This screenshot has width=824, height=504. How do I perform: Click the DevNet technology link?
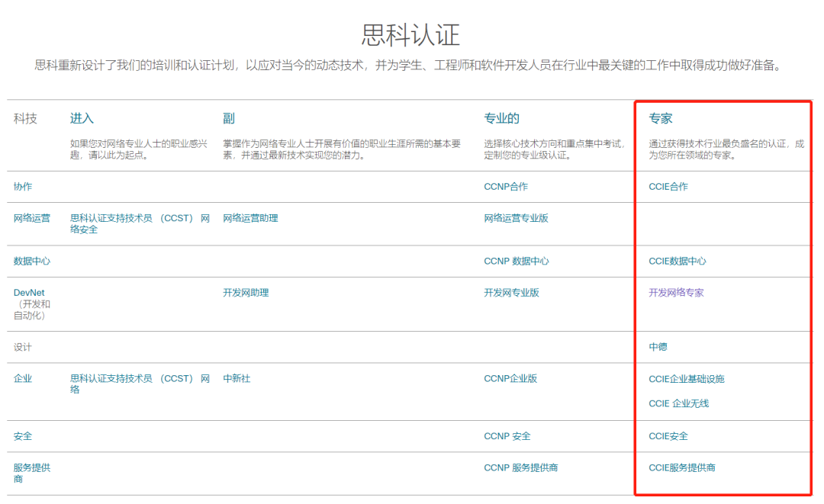click(29, 293)
